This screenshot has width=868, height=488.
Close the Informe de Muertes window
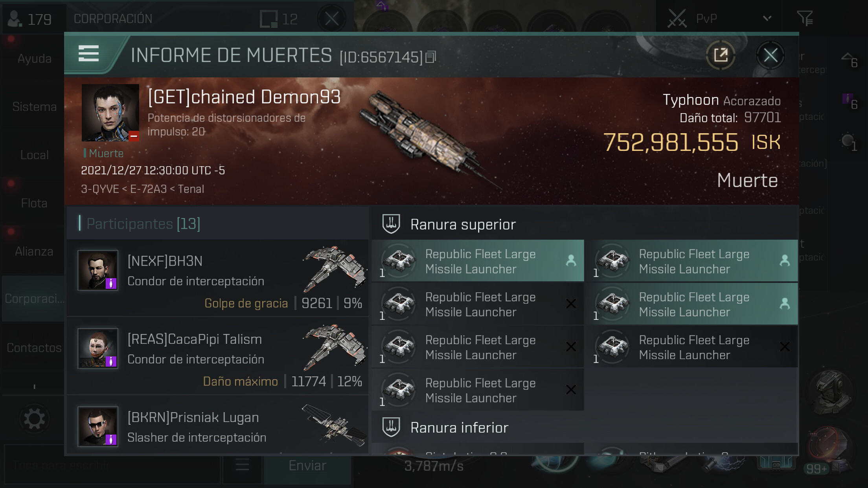770,55
